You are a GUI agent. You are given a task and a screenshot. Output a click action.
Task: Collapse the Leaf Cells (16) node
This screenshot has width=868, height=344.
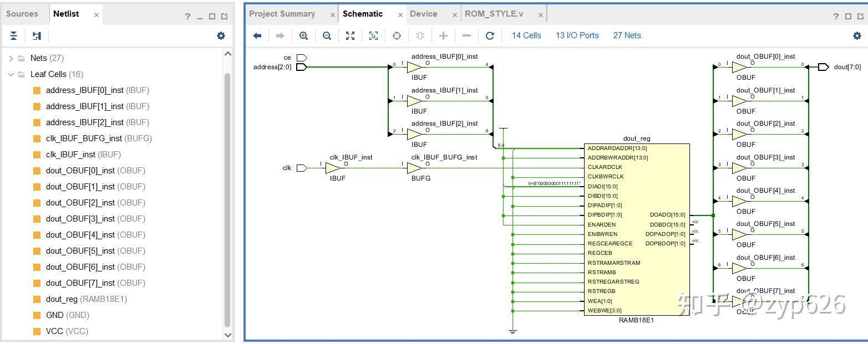(11, 74)
